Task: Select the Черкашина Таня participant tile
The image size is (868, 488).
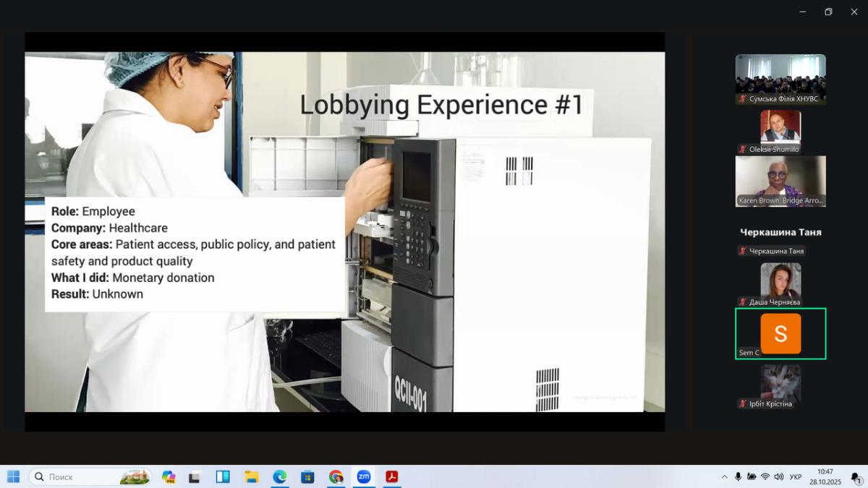Action: point(780,233)
